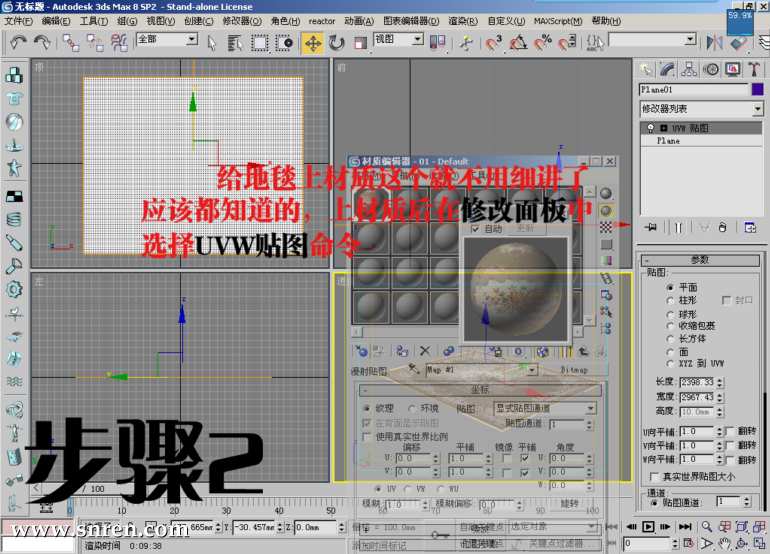Click the Bitmap map type button

coord(574,370)
